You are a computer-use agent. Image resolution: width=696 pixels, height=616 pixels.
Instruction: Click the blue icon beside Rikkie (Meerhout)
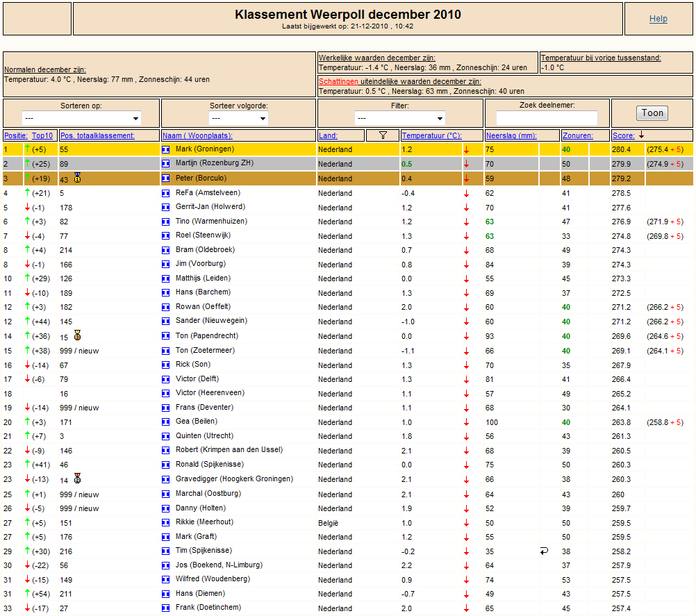tap(165, 523)
